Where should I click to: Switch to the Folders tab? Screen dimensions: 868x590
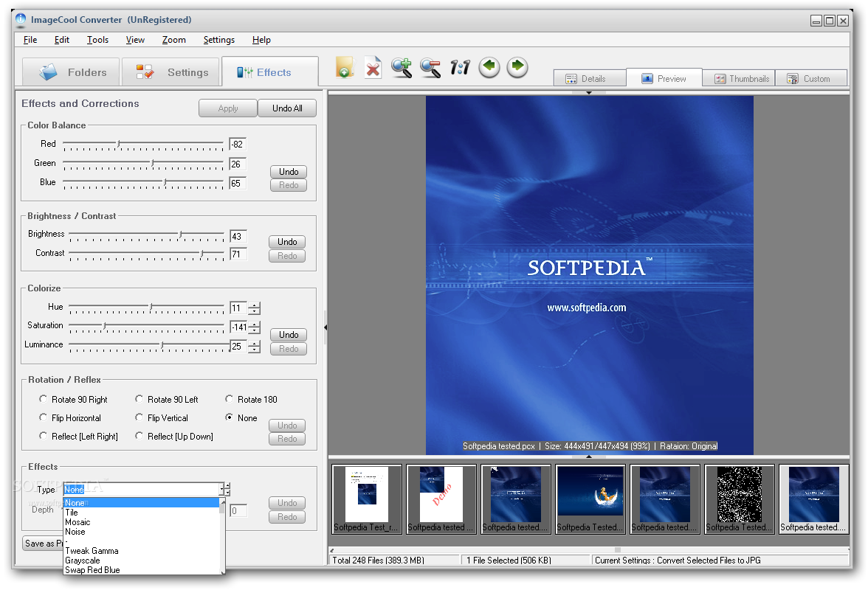coord(71,72)
